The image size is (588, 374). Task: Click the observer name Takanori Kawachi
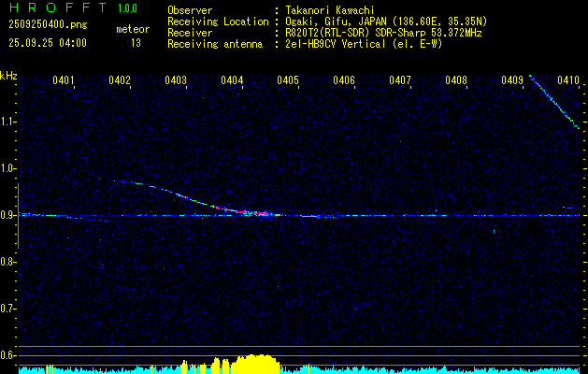pyautogui.click(x=330, y=9)
